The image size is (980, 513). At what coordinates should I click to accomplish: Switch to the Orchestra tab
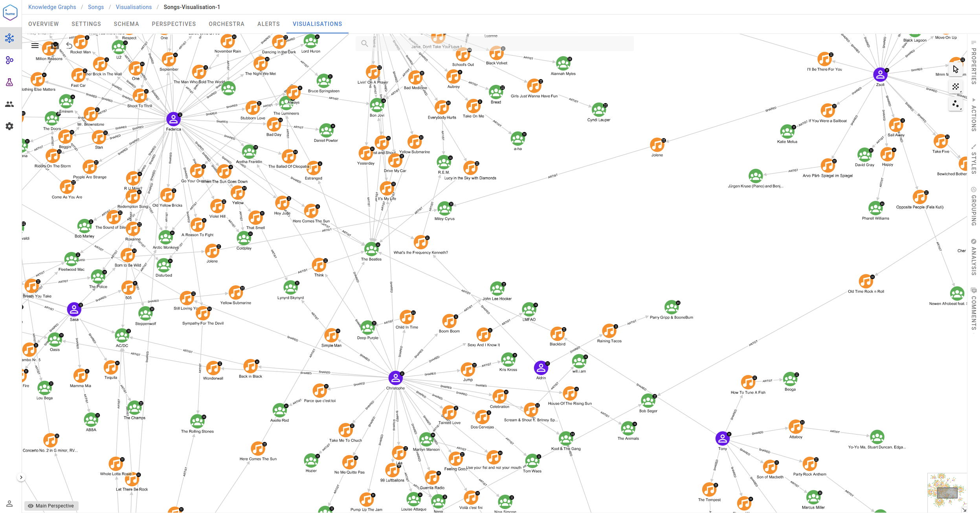click(226, 24)
